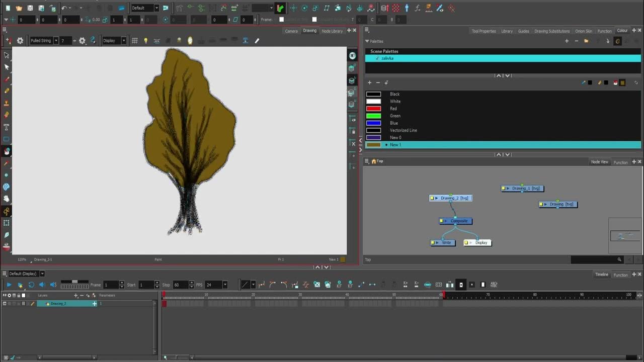Switch to the Camera view tab

291,31
